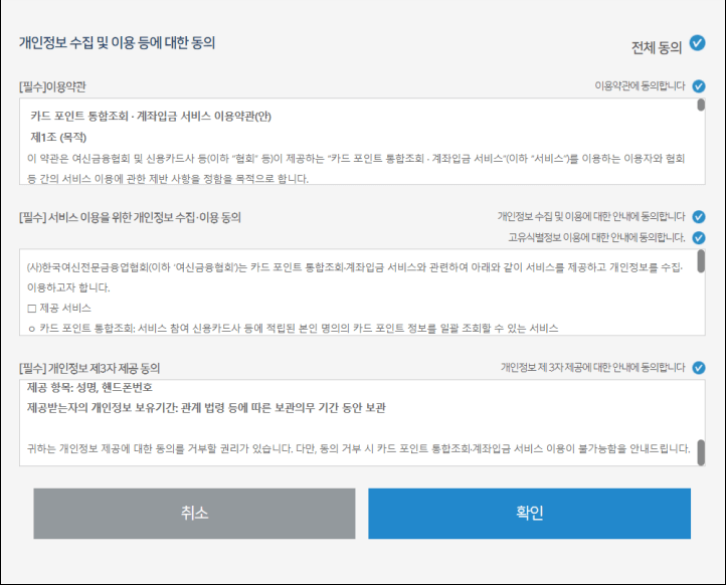Toggle 고유식별정보 이용에 대한 안내 동의 checkbox

point(699,238)
